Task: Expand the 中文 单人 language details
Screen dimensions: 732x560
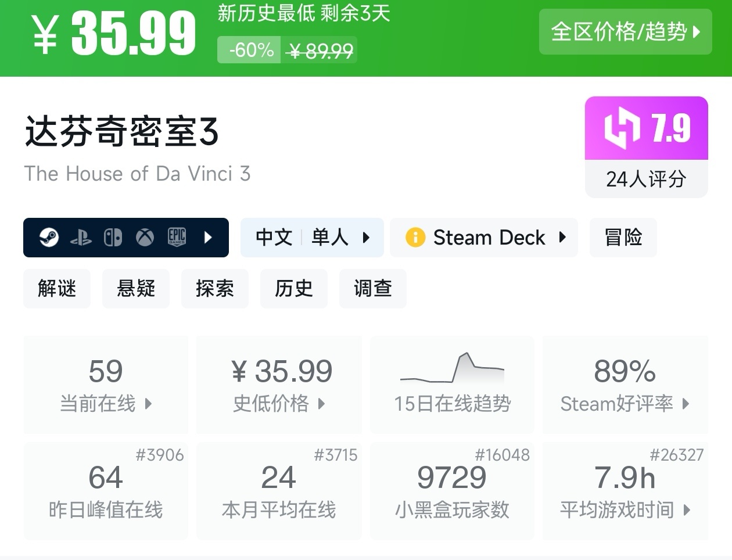Action: point(312,237)
